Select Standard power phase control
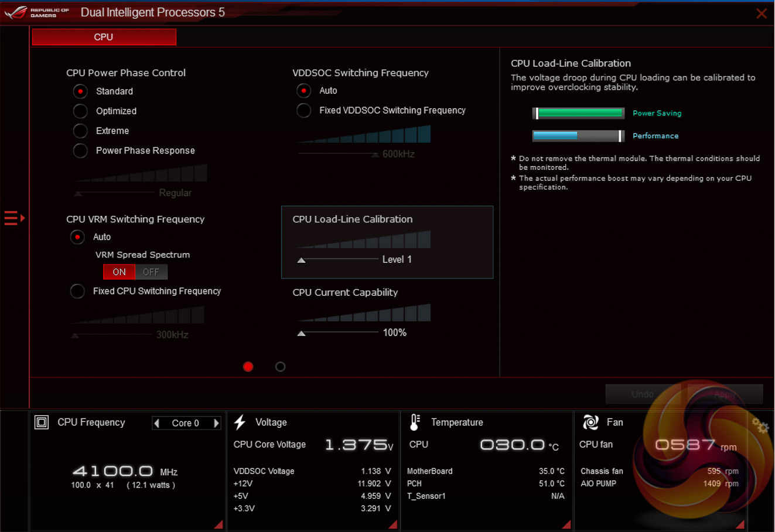The width and height of the screenshot is (775, 532). [80, 91]
